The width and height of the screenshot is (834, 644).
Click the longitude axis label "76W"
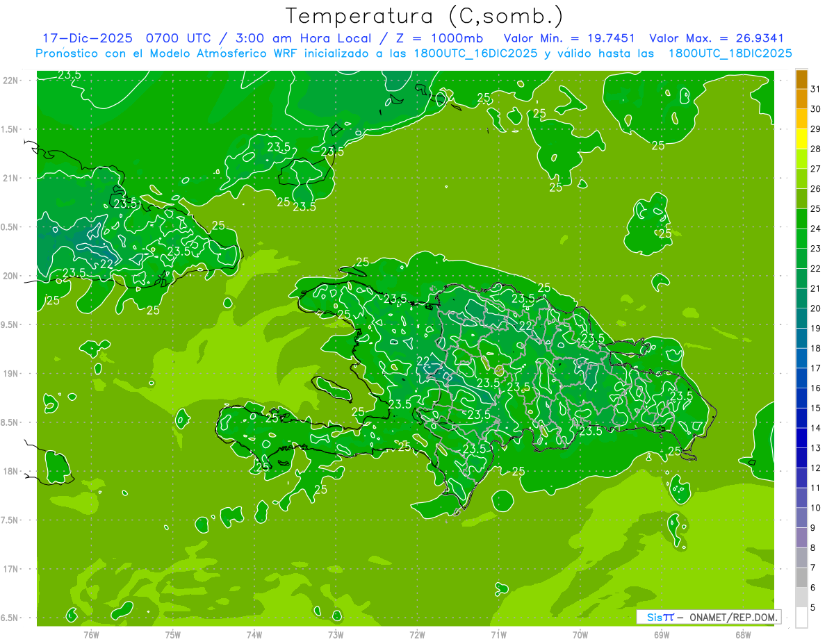tap(92, 634)
